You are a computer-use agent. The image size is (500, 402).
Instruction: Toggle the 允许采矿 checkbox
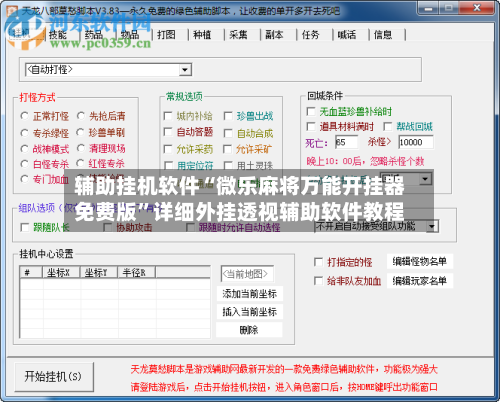pyautogui.click(x=228, y=149)
